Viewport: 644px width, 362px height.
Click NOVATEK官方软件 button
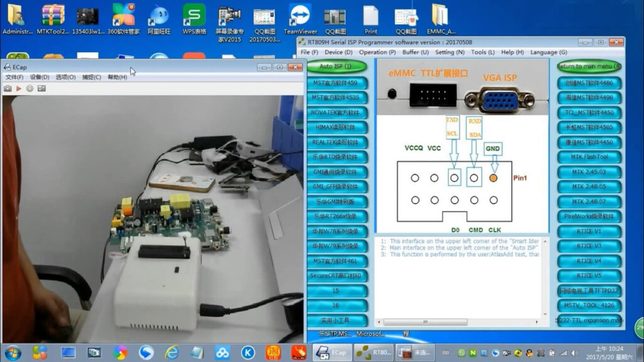[336, 112]
